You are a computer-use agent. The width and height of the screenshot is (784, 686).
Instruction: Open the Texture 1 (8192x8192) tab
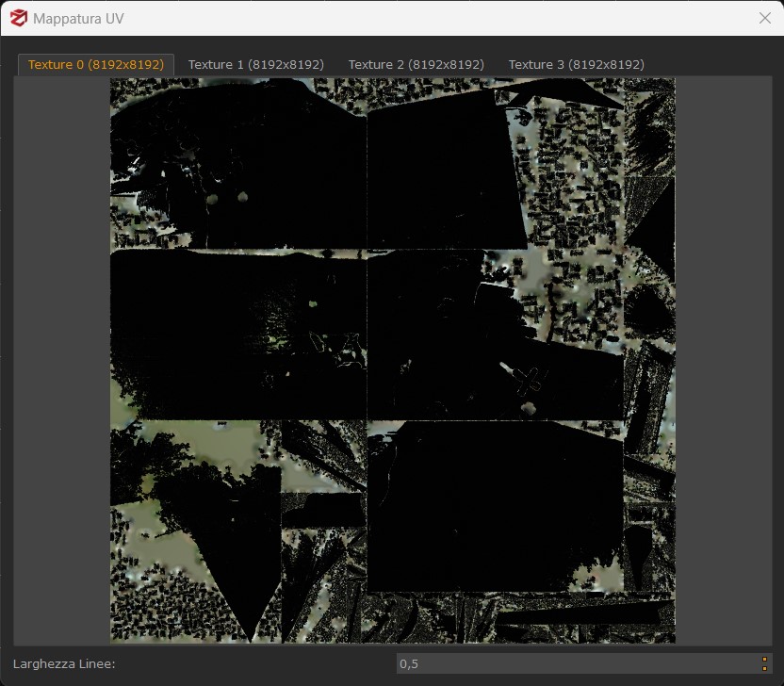click(x=256, y=64)
